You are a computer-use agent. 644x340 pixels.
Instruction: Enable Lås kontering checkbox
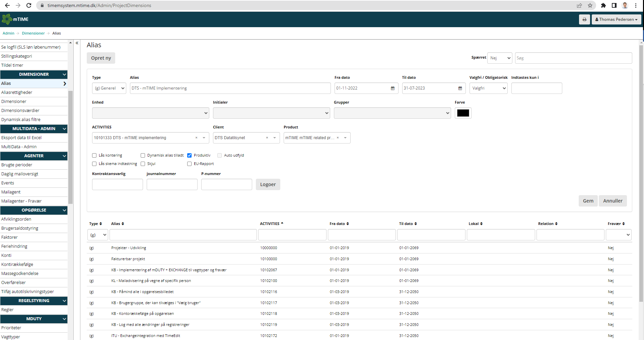94,155
